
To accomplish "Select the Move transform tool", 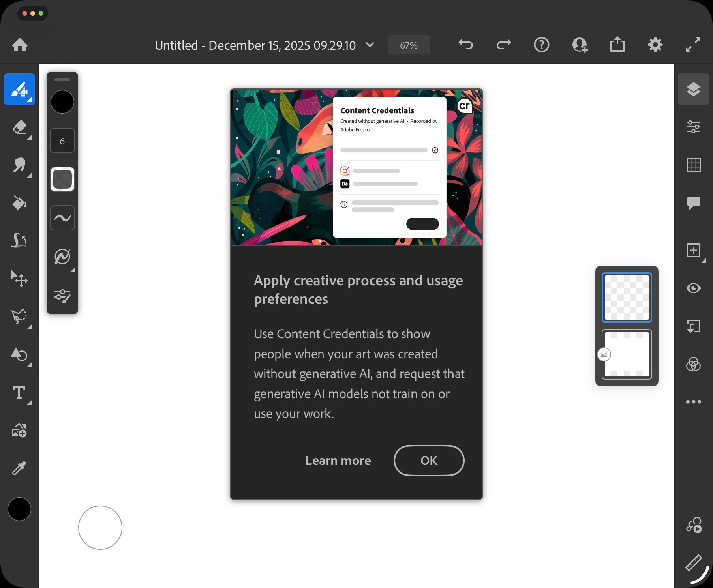I will point(19,279).
